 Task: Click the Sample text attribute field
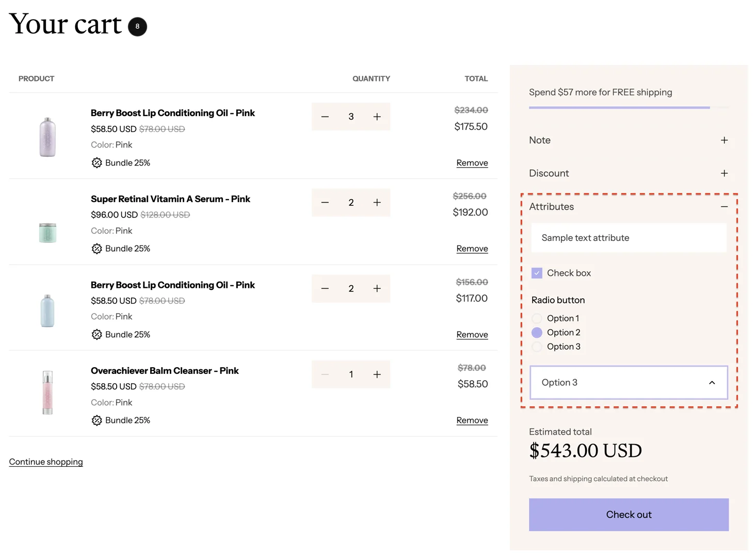click(x=629, y=237)
